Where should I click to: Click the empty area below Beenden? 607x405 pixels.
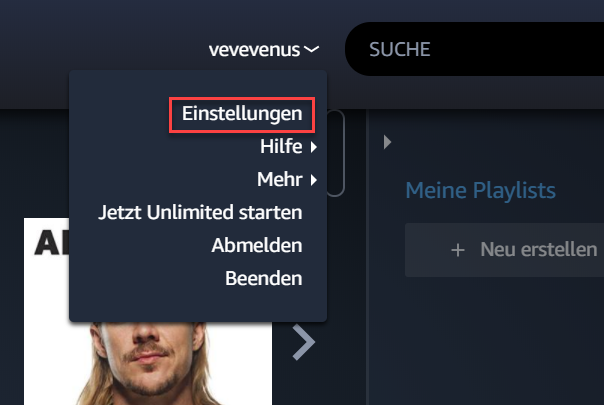(x=198, y=305)
